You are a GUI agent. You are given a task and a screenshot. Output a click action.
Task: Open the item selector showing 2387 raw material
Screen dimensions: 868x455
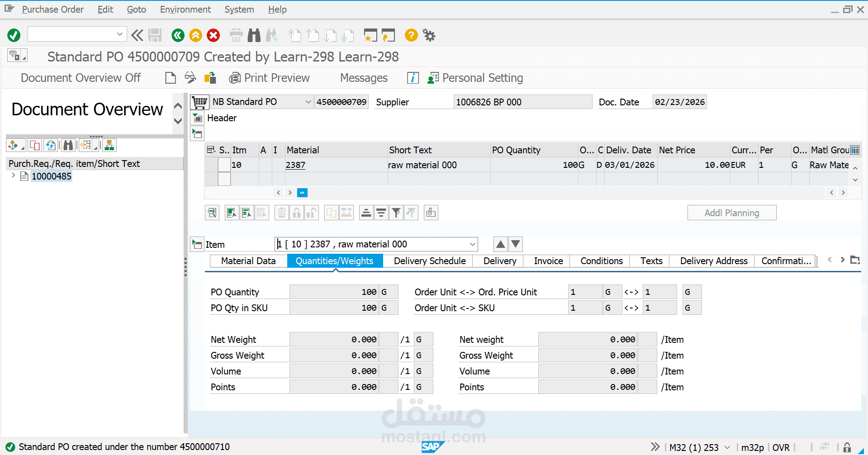point(472,244)
